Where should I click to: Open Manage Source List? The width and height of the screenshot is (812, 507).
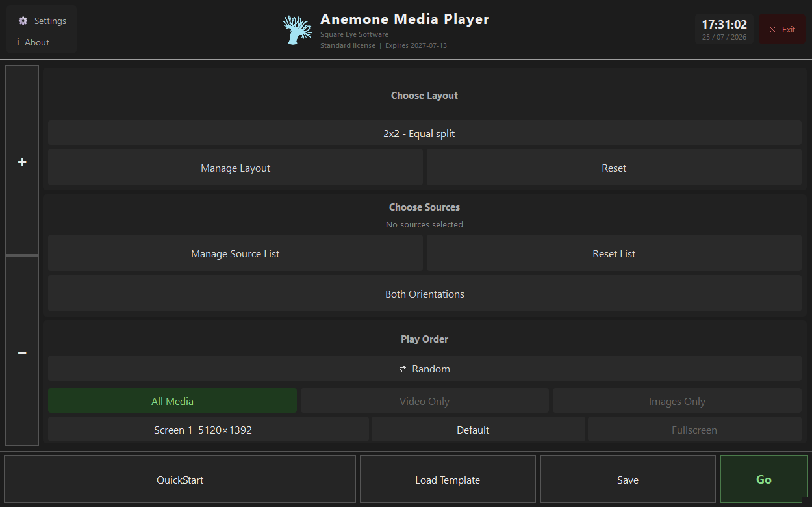click(235, 254)
